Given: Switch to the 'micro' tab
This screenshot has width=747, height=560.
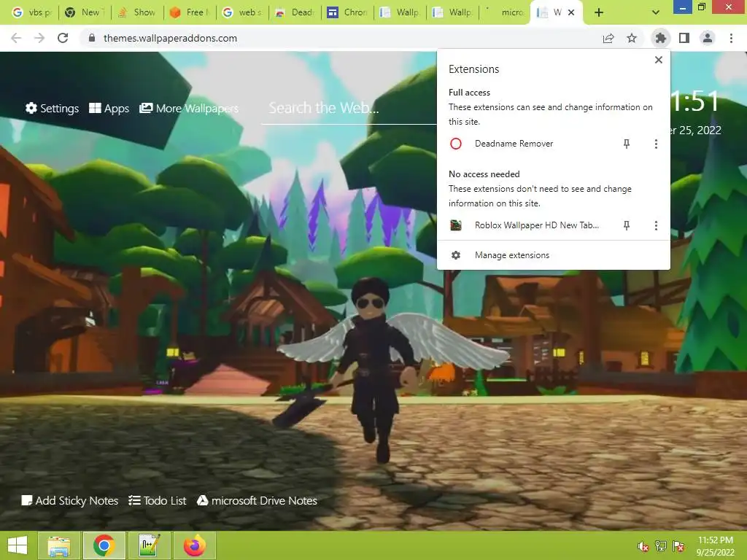Looking at the screenshot, I should (505, 12).
